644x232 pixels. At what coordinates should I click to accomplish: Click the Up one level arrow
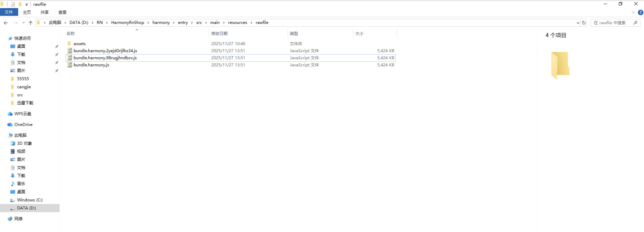tap(31, 23)
